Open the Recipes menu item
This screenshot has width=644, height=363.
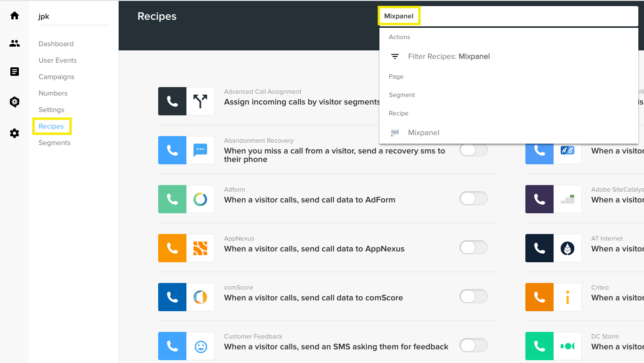(51, 126)
